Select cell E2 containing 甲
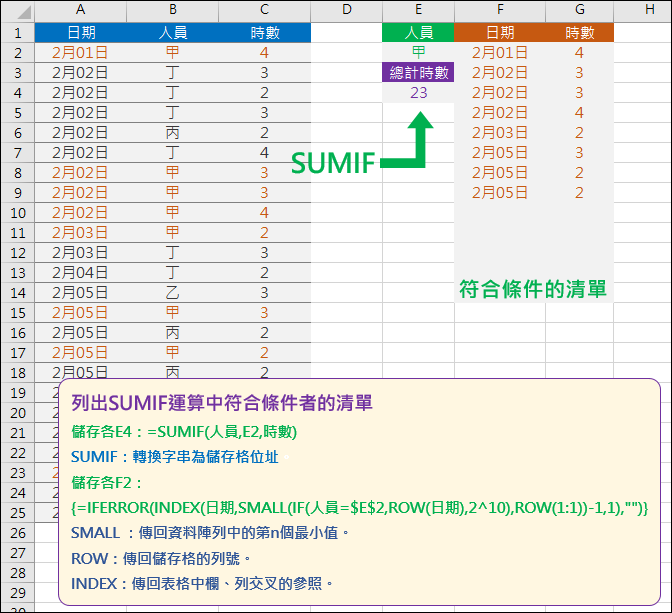 [x=418, y=52]
